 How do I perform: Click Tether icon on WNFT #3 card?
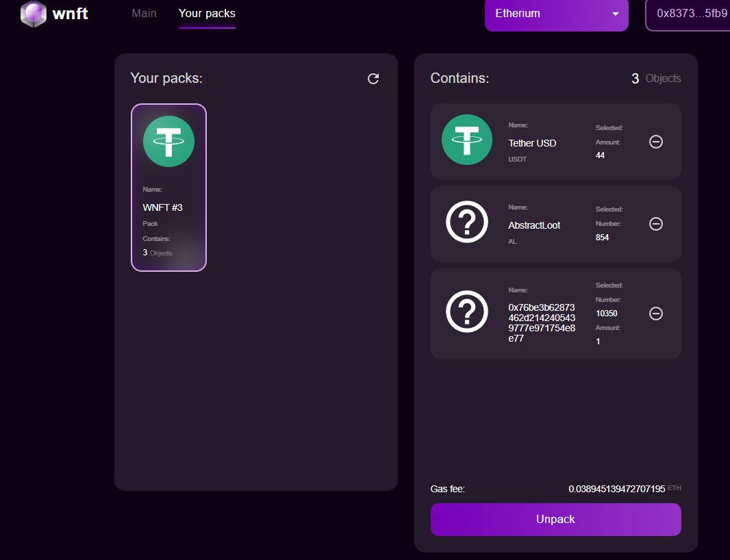coord(168,141)
